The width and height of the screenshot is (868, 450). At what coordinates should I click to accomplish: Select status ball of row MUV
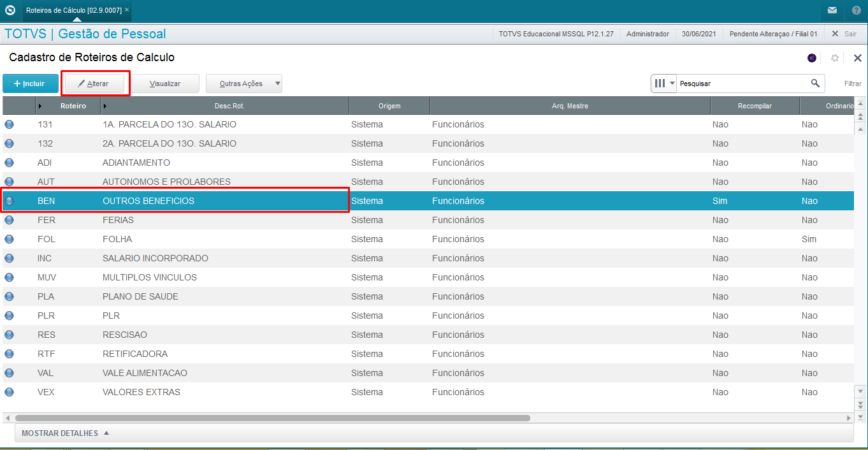[10, 277]
